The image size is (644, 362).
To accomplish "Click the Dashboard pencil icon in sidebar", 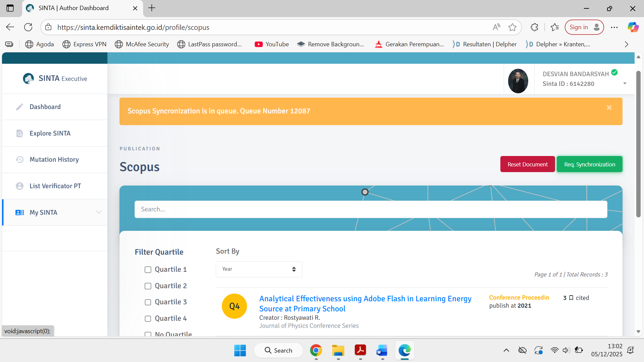I will (20, 107).
